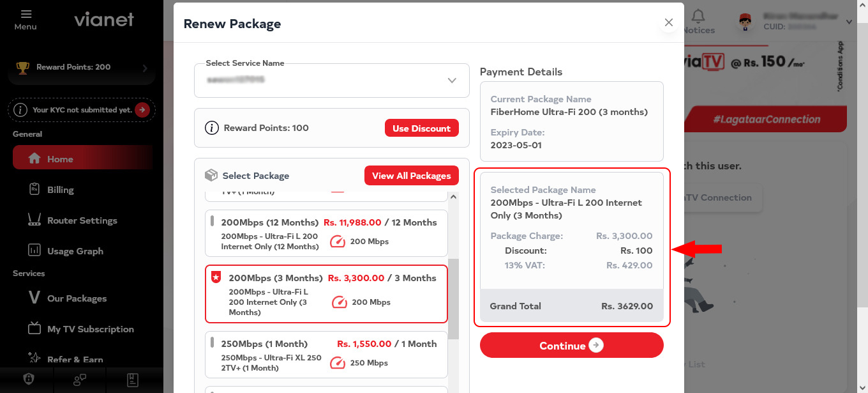
Task: Open the Select Service Name dropdown
Action: coord(331,81)
